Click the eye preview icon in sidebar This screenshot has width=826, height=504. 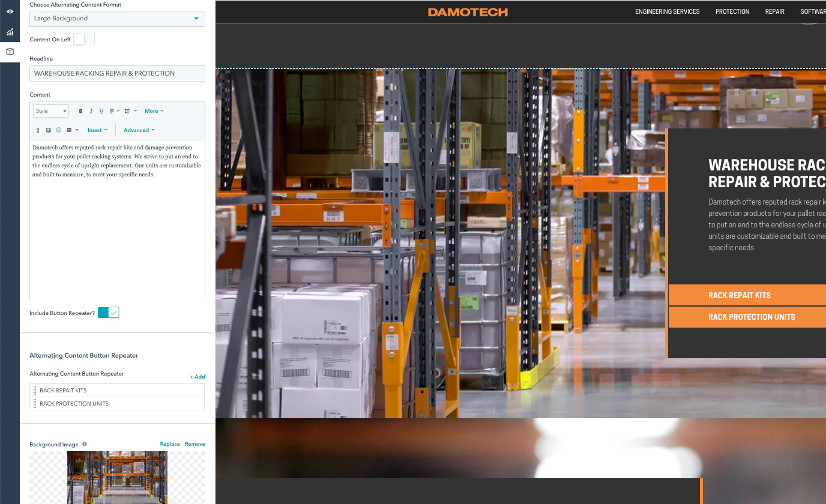10,11
